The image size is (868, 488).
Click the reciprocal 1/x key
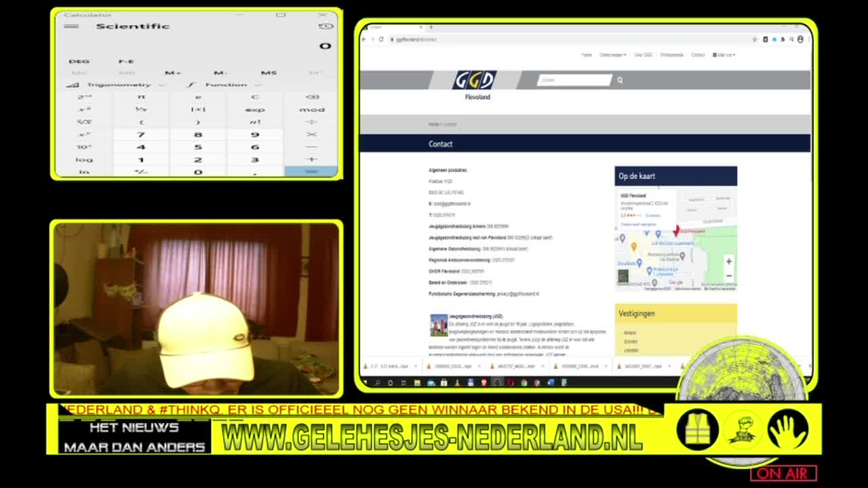point(141,109)
